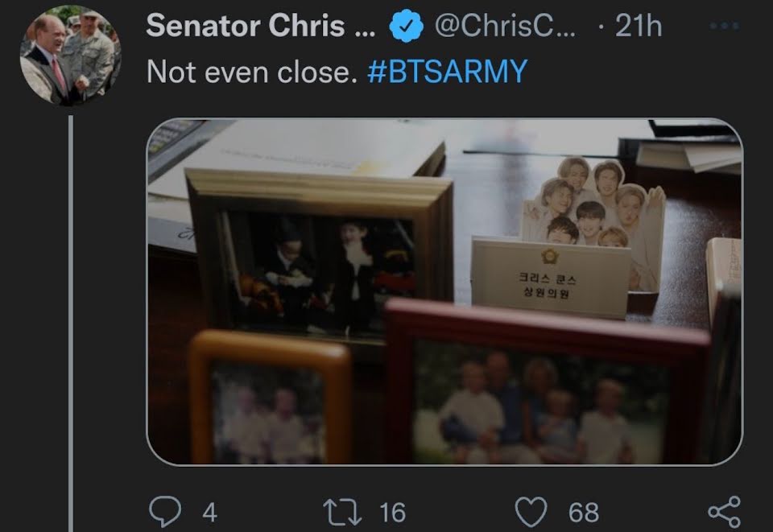Open the Senator Chris display name profile
Image resolution: width=773 pixels, height=532 pixels.
261,26
